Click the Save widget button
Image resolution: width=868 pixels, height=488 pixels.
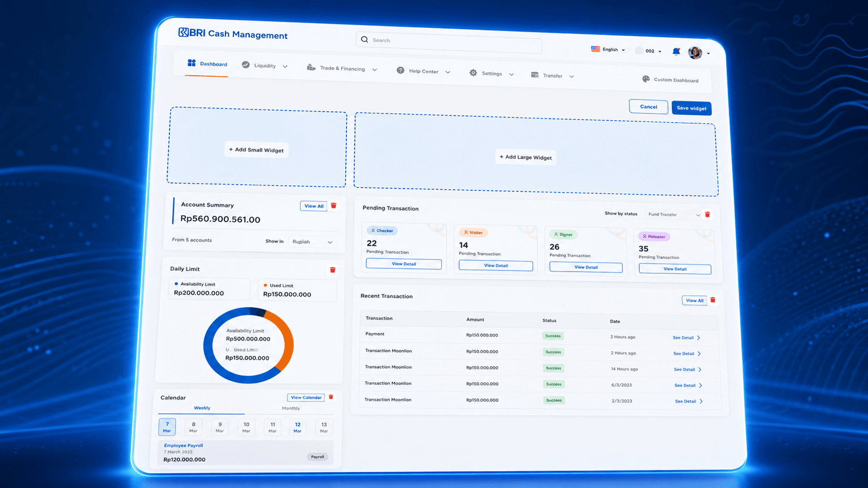point(691,108)
